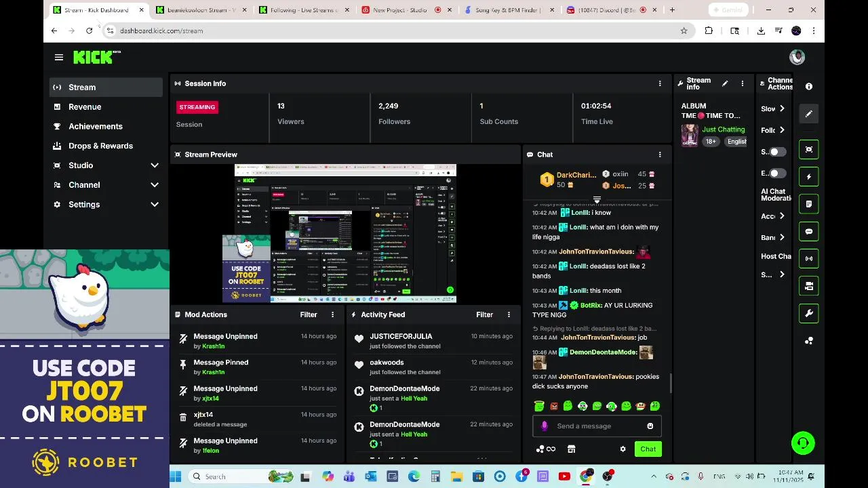Collapse the pinned leaderboard arrow in chat
This screenshot has height=488, width=868.
pos(597,199)
